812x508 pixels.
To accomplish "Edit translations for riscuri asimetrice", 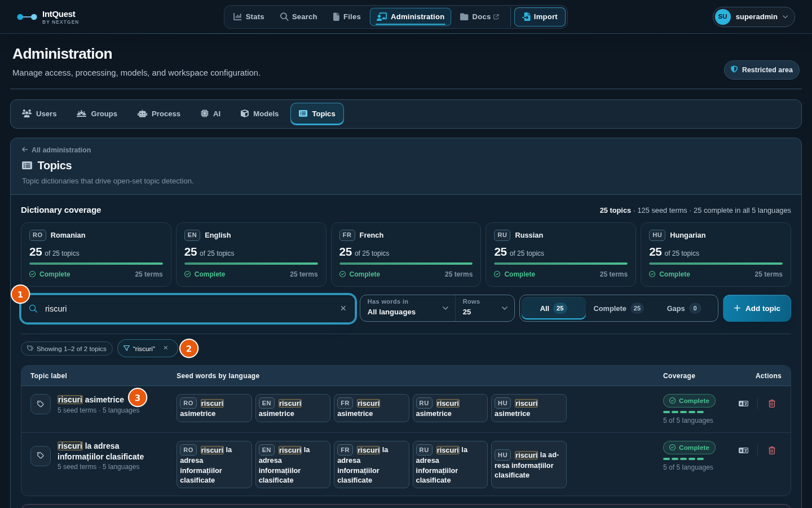I will (743, 404).
